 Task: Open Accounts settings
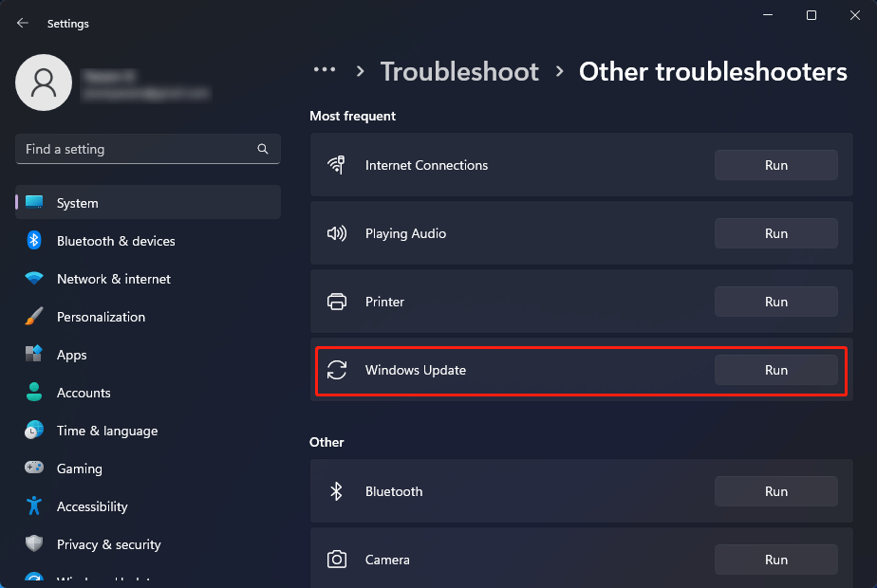coord(148,393)
